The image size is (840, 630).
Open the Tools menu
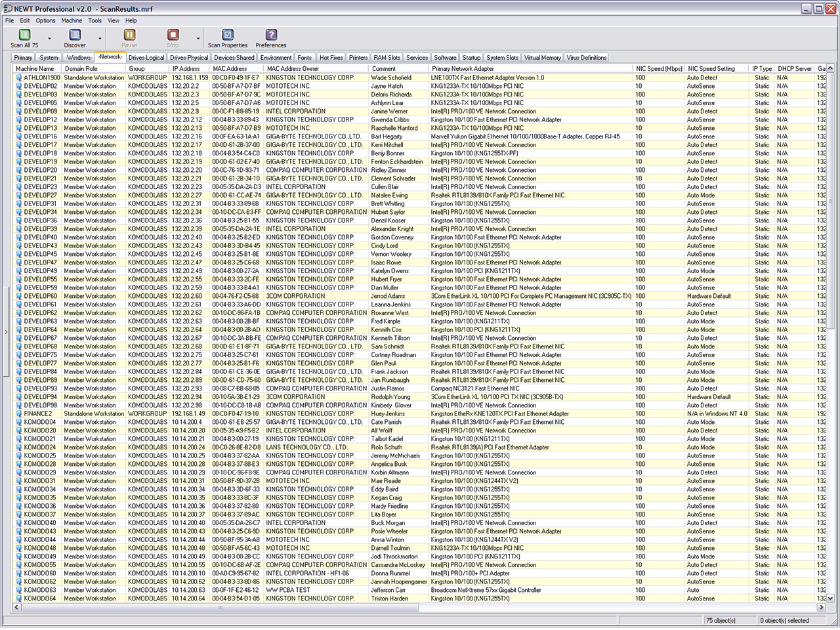coord(95,20)
